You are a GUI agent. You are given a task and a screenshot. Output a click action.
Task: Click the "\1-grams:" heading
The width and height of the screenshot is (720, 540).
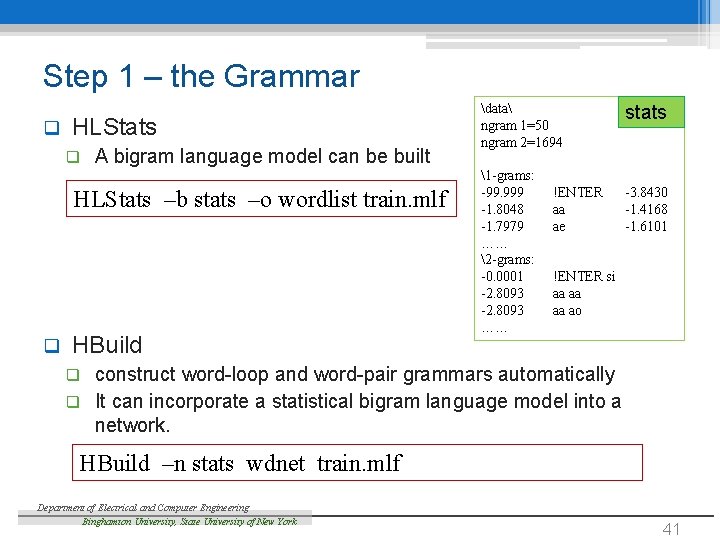pyautogui.click(x=507, y=175)
